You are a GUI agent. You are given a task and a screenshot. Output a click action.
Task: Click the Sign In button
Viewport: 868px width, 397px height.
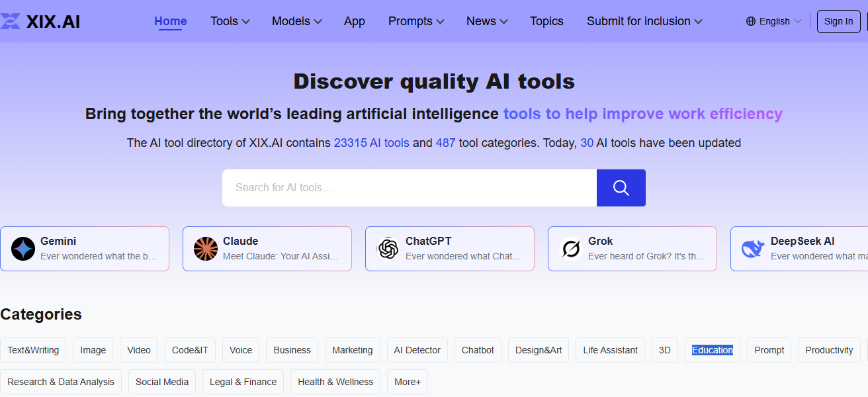tap(838, 21)
